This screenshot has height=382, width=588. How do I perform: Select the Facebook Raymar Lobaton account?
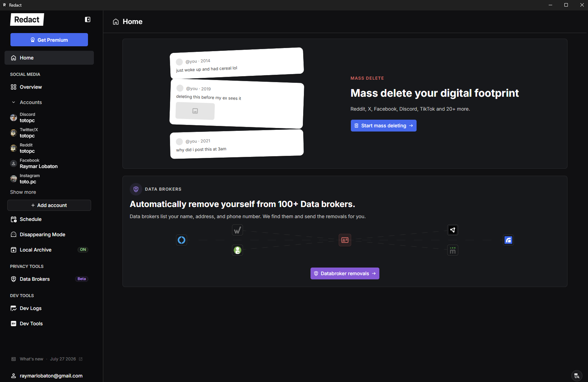click(49, 164)
